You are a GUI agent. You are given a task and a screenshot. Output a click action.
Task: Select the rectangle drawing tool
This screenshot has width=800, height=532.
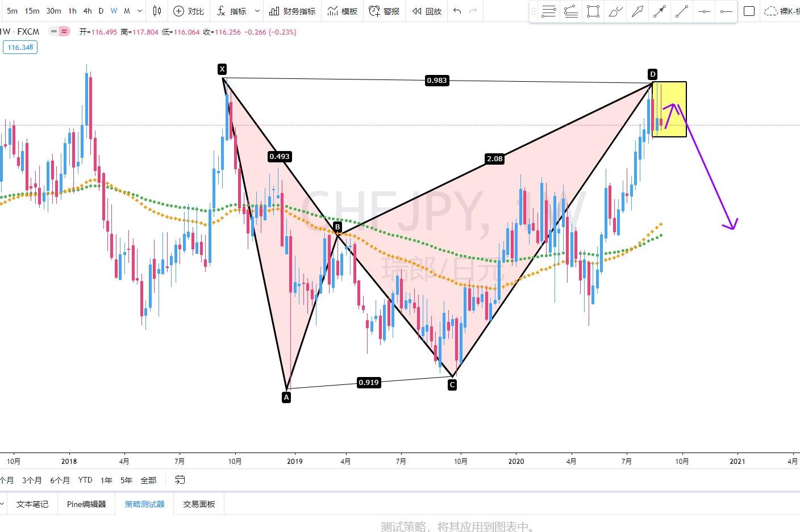593,11
